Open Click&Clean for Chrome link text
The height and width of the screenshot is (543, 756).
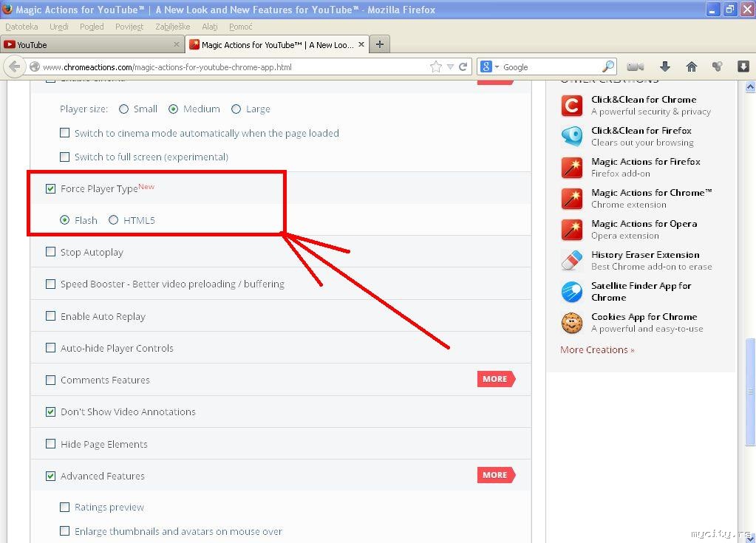pos(644,100)
